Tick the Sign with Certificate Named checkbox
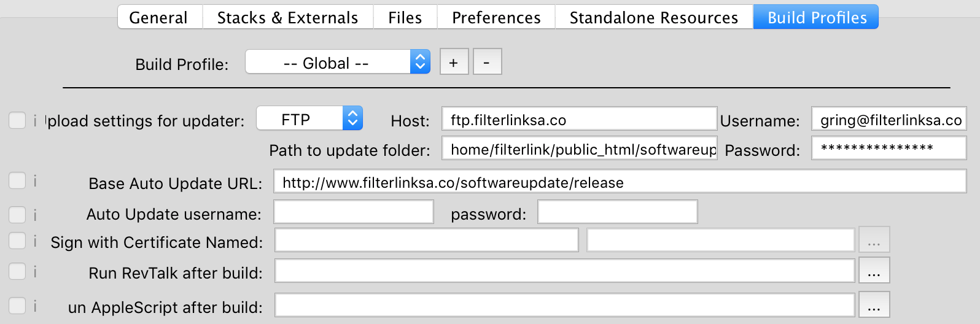 tap(17, 241)
